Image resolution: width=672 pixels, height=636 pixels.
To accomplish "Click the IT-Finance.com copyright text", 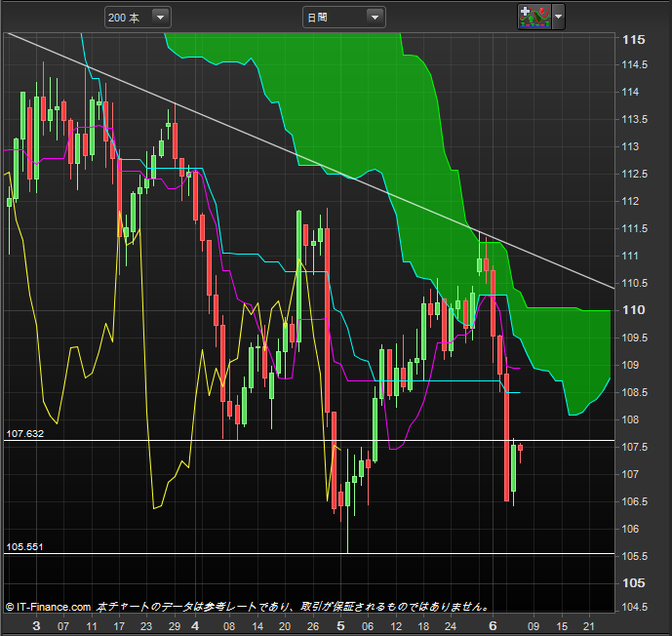I will pos(49,607).
